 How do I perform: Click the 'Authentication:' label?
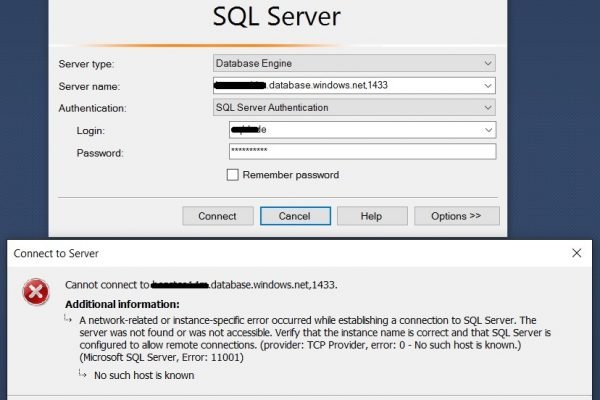click(92, 109)
